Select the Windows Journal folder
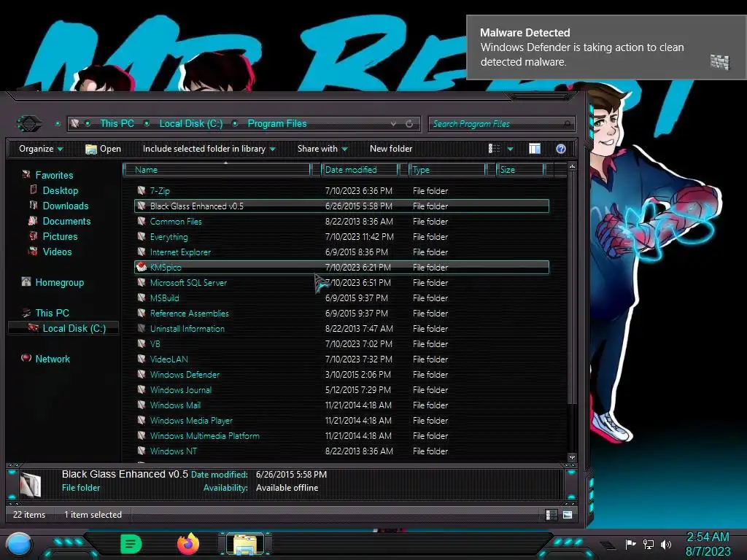 181,389
